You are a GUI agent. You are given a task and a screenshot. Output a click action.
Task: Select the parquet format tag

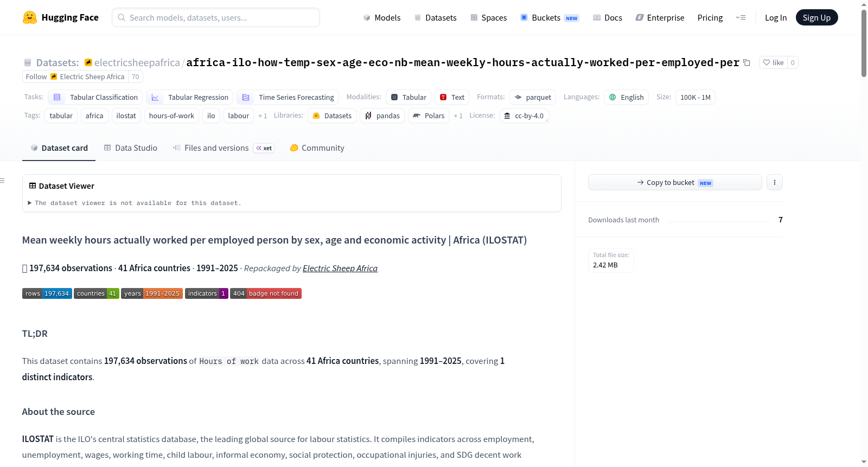(x=533, y=97)
